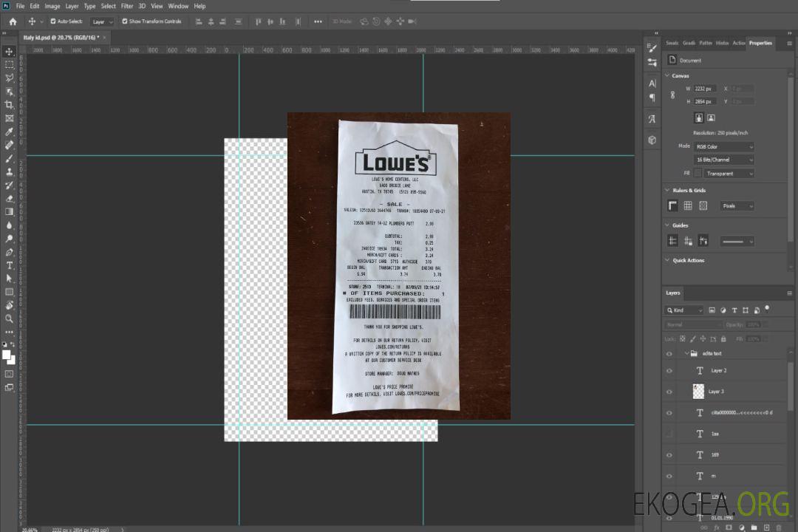798x532 pixels.
Task: Collapse the Canvas section
Action: (667, 75)
